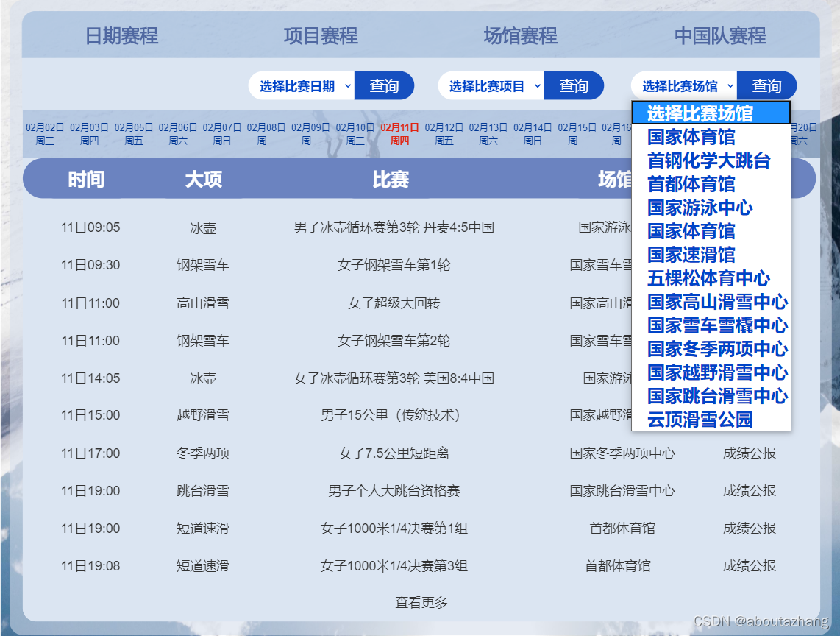Click the 查询 button next to date selector
Screen dimensions: 840x636
pyautogui.click(x=384, y=85)
